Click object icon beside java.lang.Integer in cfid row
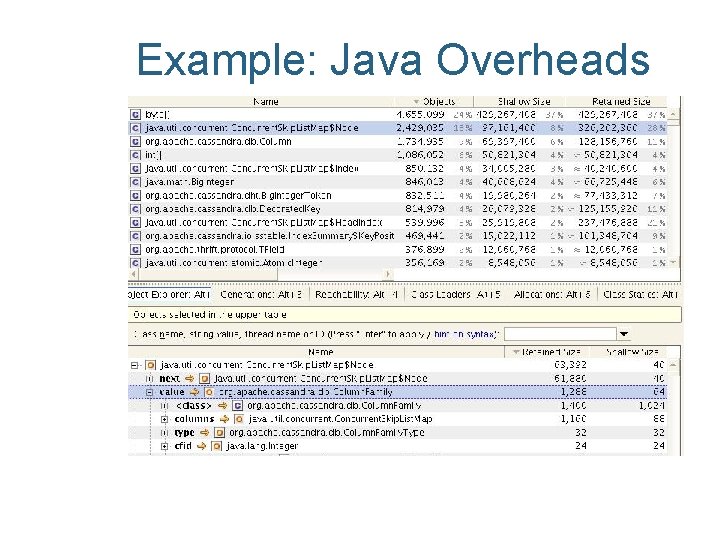 tap(216, 446)
